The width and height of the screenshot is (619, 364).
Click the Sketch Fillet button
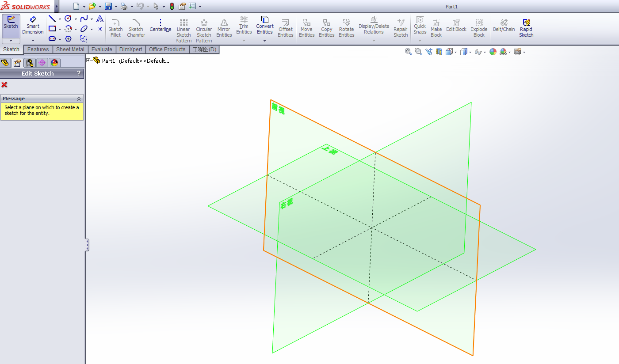pyautogui.click(x=115, y=28)
